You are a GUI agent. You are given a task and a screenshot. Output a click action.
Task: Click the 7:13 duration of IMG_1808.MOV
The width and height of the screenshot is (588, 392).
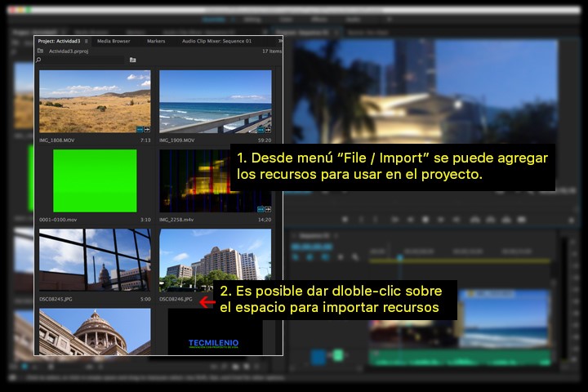tap(145, 140)
